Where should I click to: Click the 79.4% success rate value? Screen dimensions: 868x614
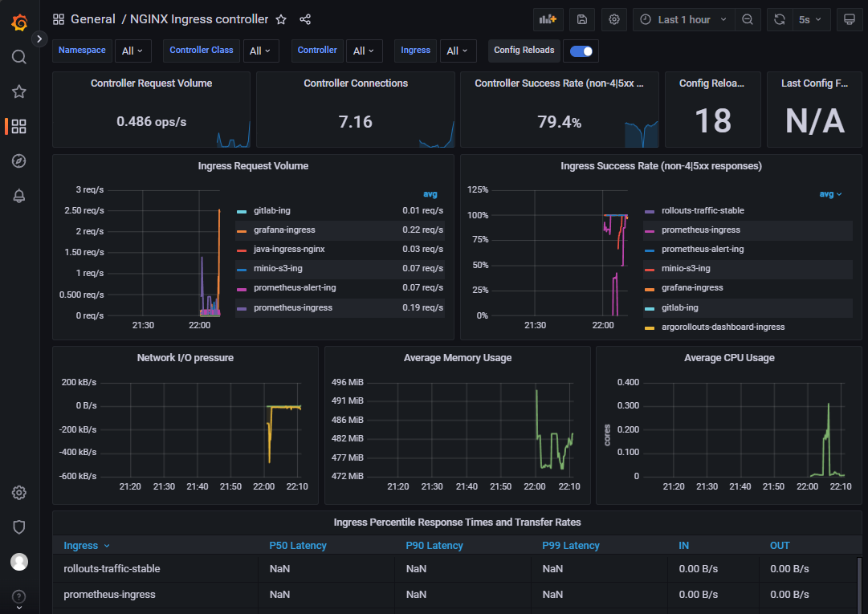click(x=559, y=122)
